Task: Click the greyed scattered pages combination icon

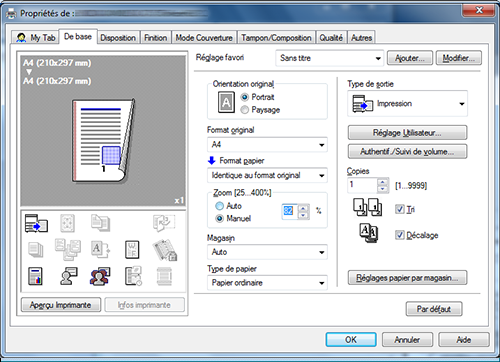Action: click(x=68, y=249)
